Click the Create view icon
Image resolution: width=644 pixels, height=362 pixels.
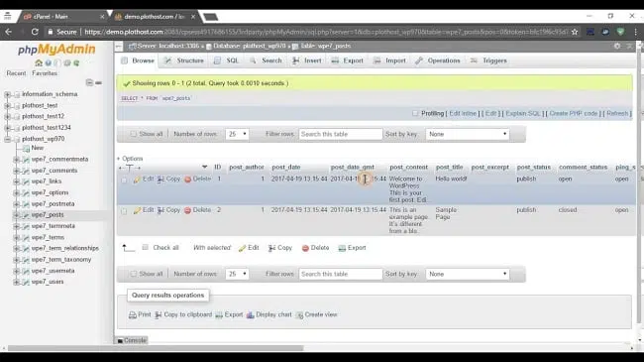point(300,314)
